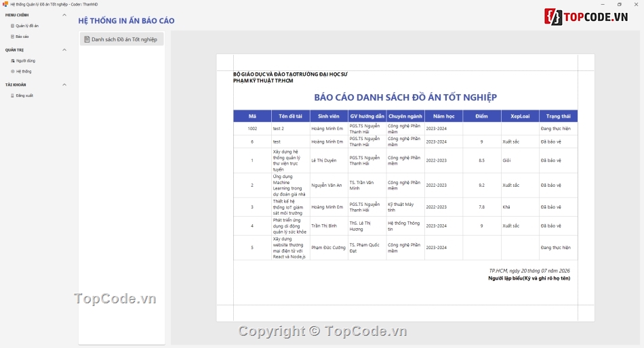Click advisor cell ThS. Lê Thị Hương

(367, 226)
